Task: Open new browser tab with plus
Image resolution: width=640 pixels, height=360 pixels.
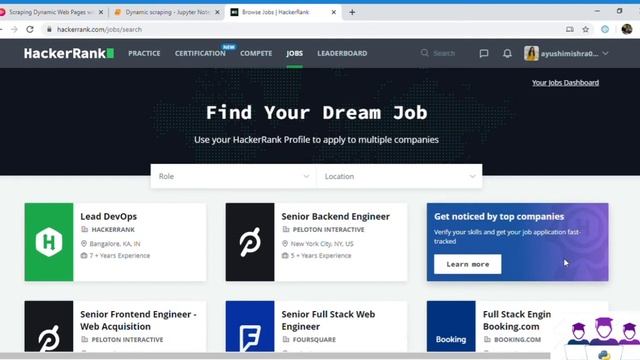Action: (352, 12)
